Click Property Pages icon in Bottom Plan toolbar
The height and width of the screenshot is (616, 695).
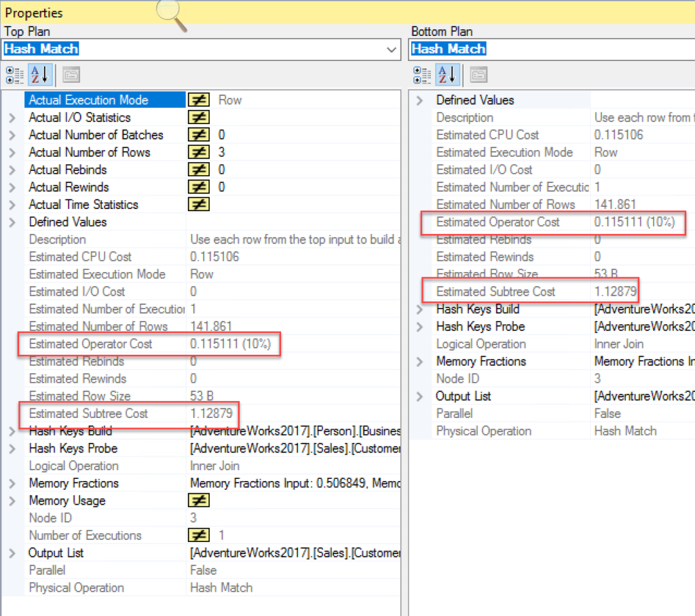click(479, 74)
